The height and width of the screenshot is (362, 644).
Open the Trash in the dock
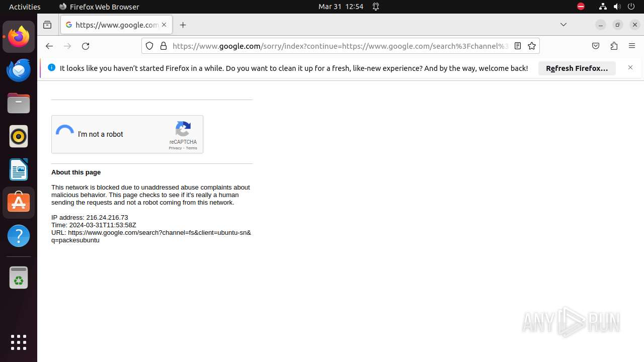19,278
